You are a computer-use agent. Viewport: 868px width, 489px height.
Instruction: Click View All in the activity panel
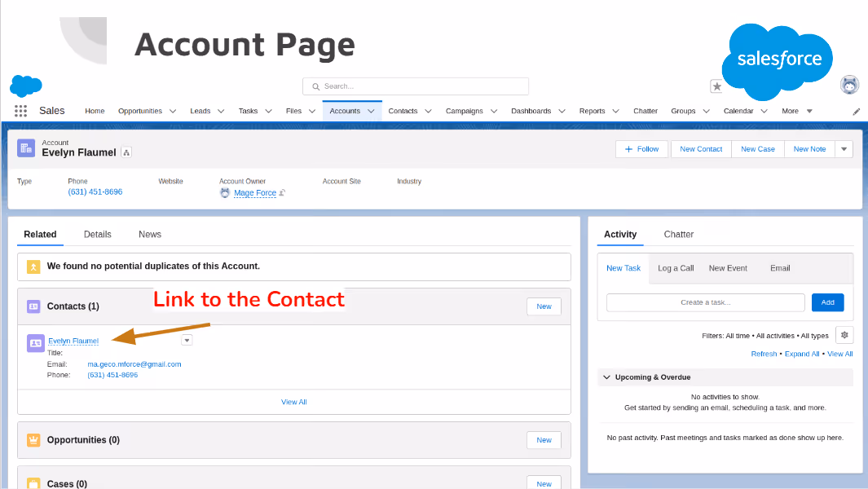[x=839, y=354]
